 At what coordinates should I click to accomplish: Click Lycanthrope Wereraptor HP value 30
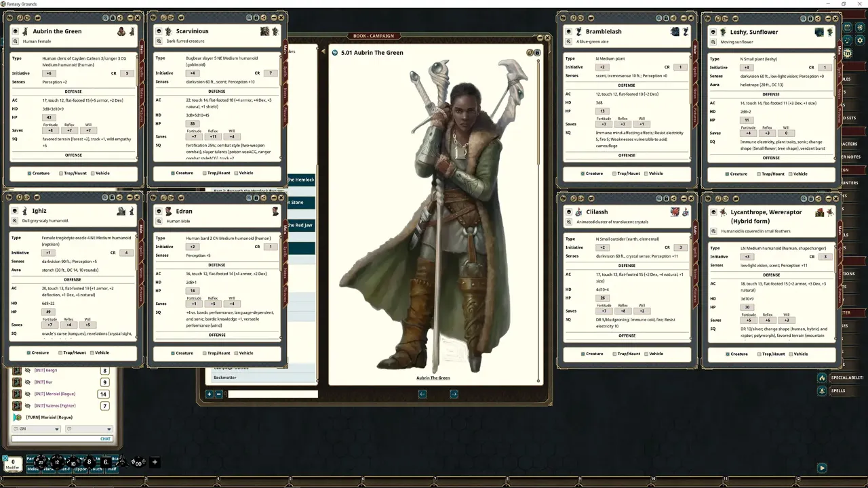click(747, 307)
